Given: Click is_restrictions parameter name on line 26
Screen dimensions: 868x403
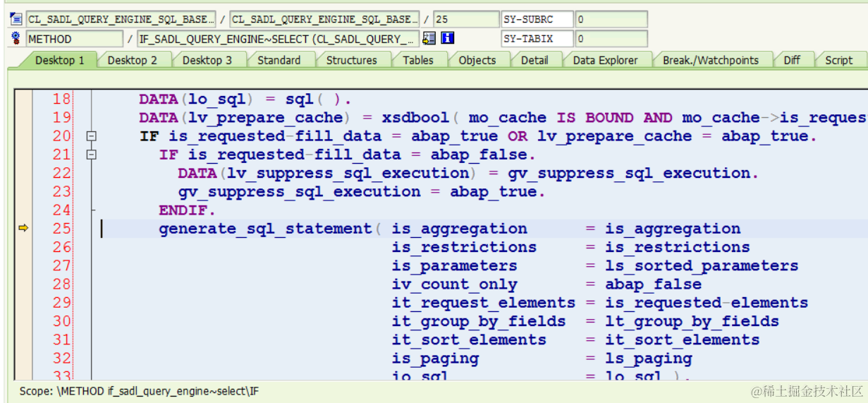Looking at the screenshot, I should tap(464, 247).
